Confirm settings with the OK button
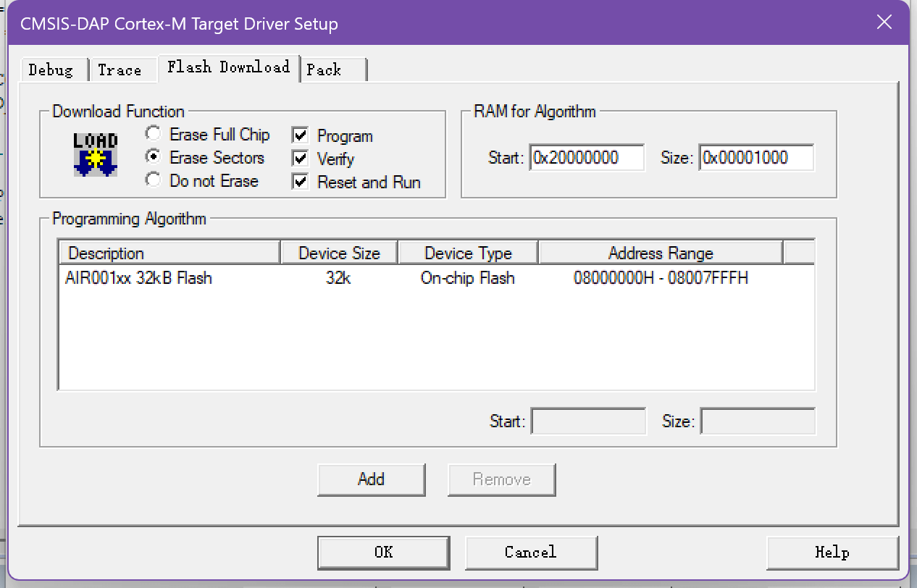Image resolution: width=917 pixels, height=588 pixels. (x=383, y=553)
